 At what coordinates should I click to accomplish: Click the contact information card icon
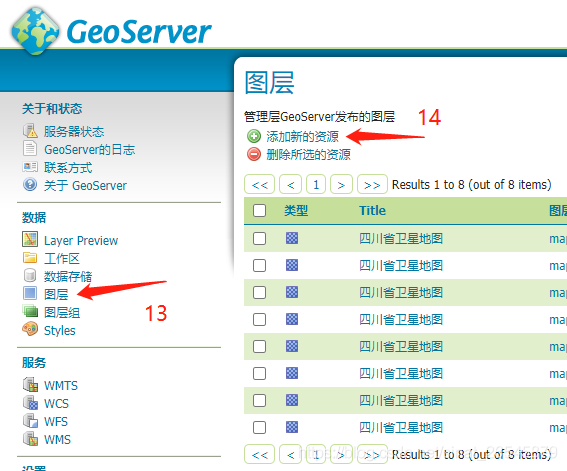(30, 167)
